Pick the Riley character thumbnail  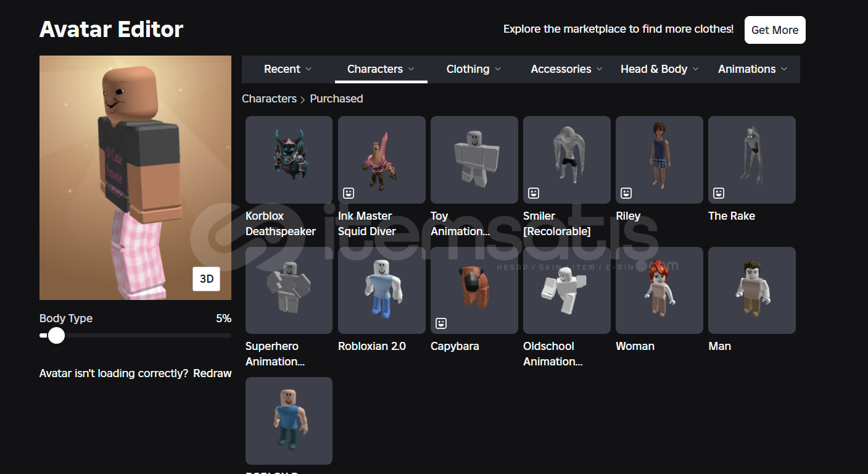(x=659, y=160)
